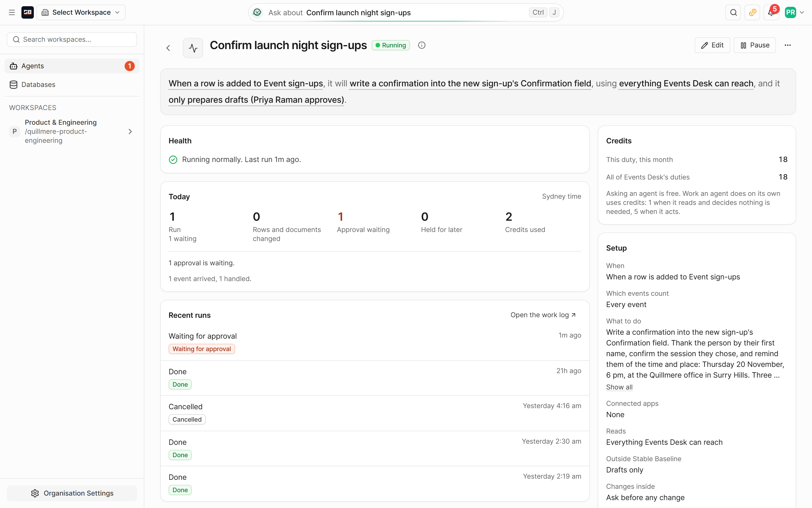Click the activity pulse duty icon

pos(193,48)
